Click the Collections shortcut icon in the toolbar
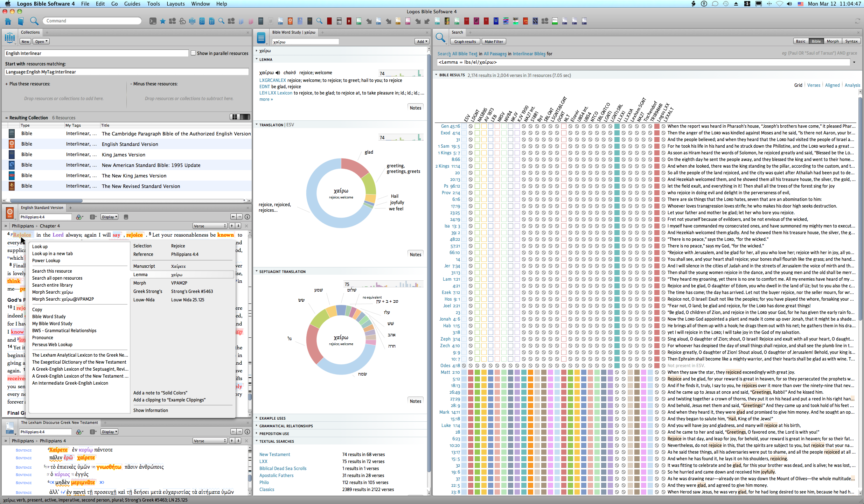The width and height of the screenshot is (864, 504). click(192, 21)
